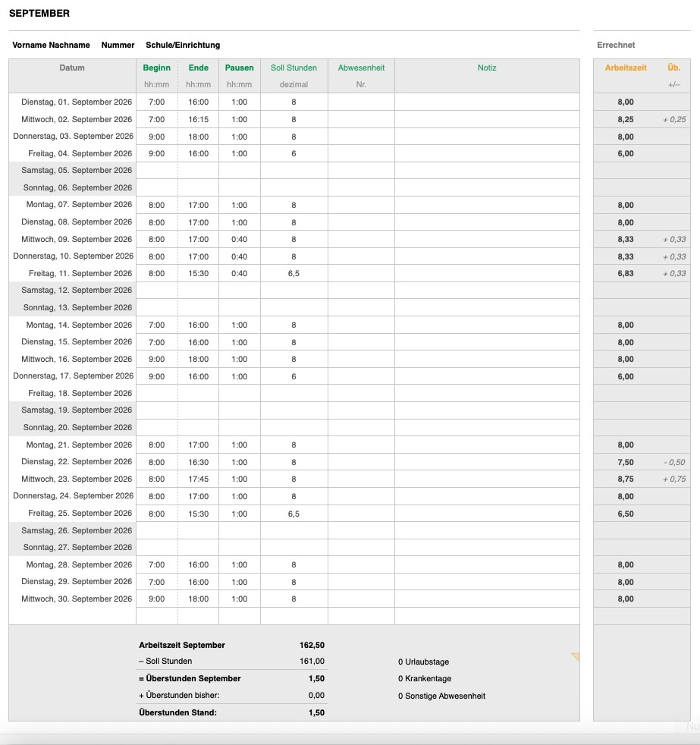Click the Notiz cell for Freitag, 18. September

click(486, 394)
